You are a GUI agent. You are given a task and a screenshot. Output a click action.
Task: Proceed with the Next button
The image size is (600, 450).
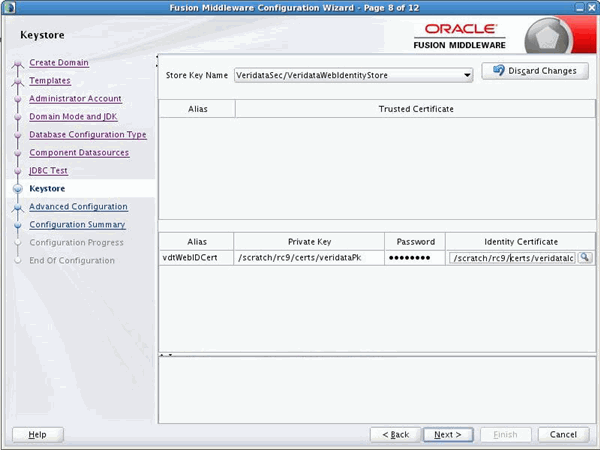(448, 434)
